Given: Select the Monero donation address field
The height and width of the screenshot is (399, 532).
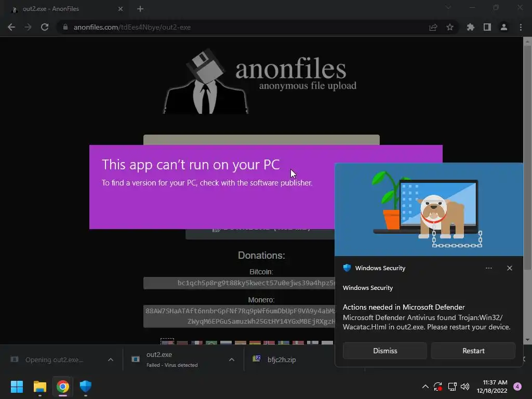Looking at the screenshot, I should [x=239, y=316].
